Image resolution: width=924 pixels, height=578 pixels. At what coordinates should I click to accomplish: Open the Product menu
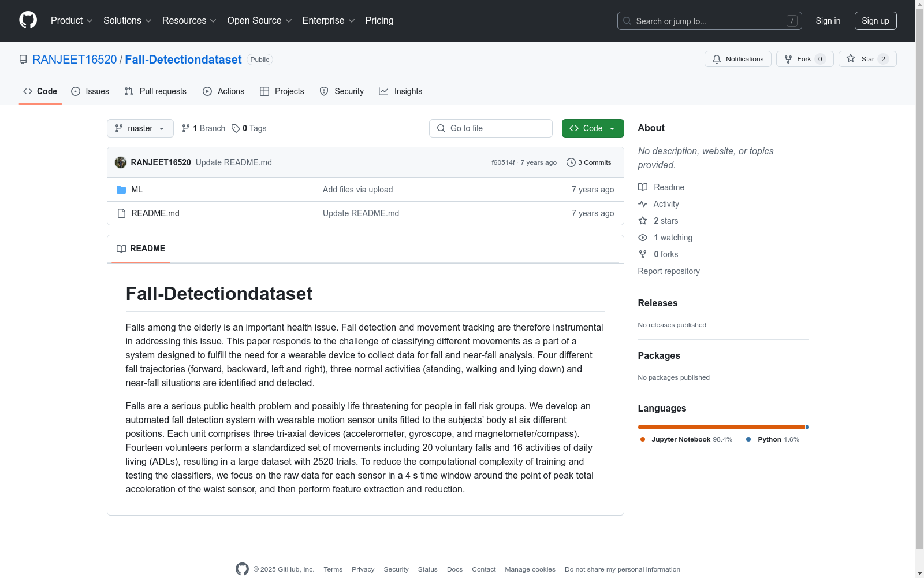72,21
